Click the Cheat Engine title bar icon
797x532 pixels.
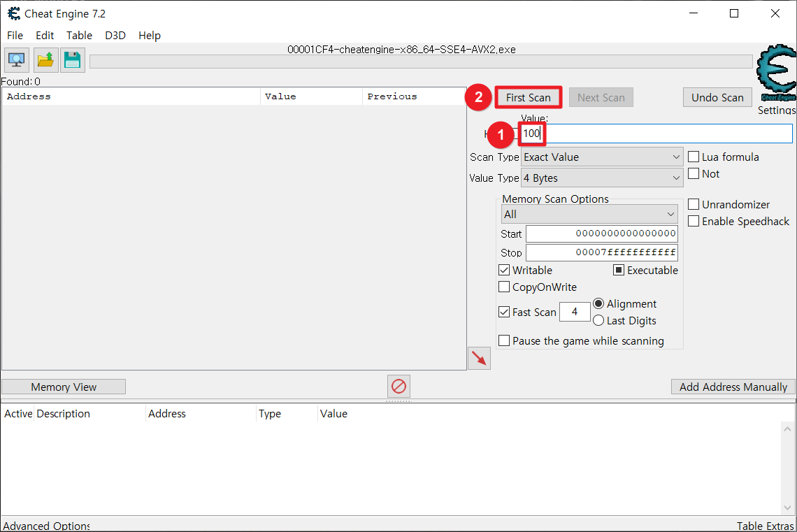point(14,14)
